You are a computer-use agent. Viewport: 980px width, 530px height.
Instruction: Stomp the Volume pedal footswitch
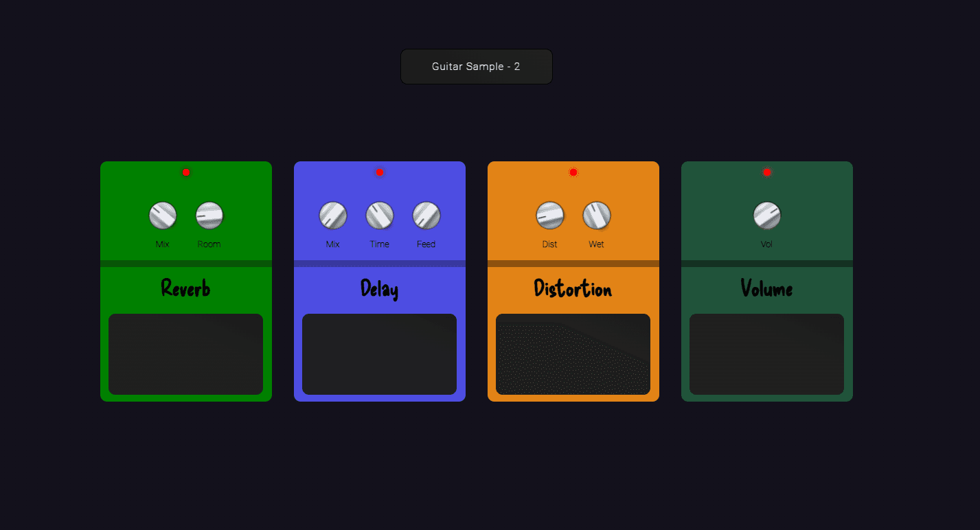point(766,355)
